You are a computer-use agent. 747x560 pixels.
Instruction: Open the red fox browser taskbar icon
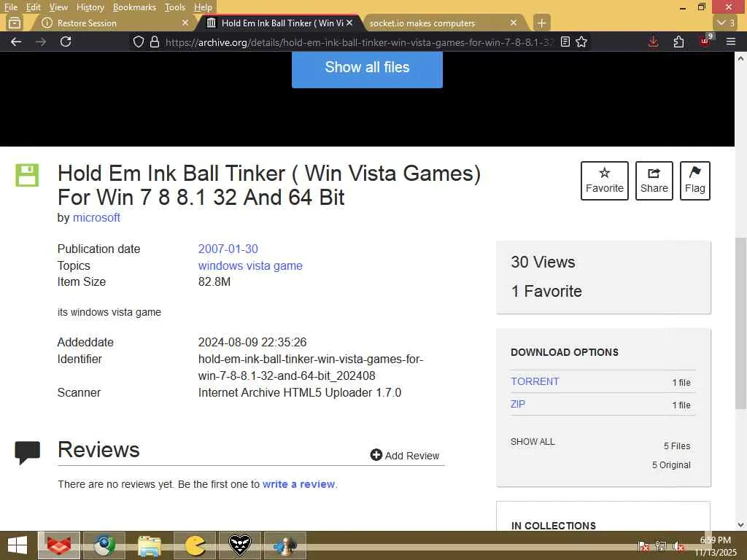(x=59, y=545)
